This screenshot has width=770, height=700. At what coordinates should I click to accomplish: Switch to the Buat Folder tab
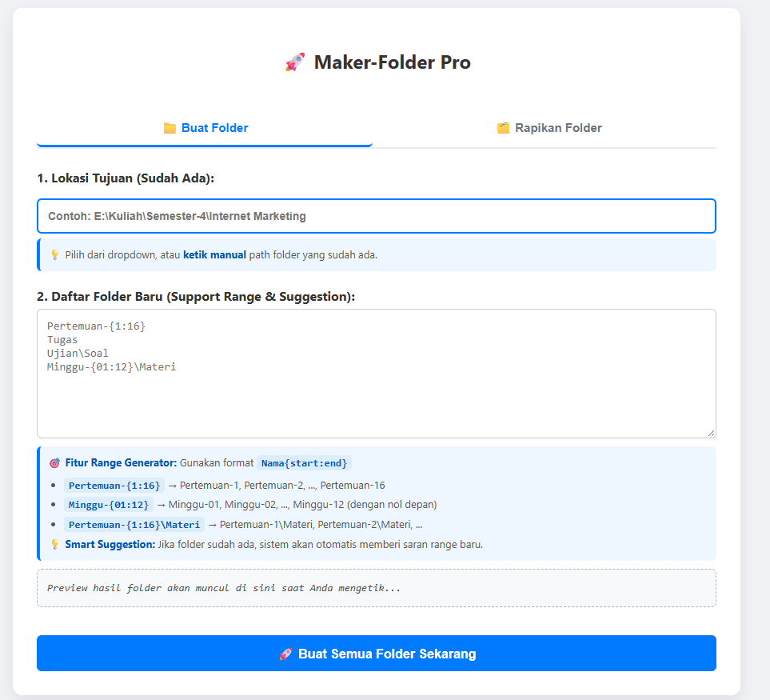pyautogui.click(x=205, y=128)
